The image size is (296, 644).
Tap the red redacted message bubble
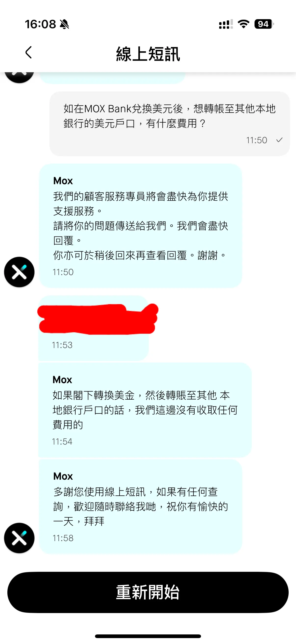pyautogui.click(x=98, y=319)
